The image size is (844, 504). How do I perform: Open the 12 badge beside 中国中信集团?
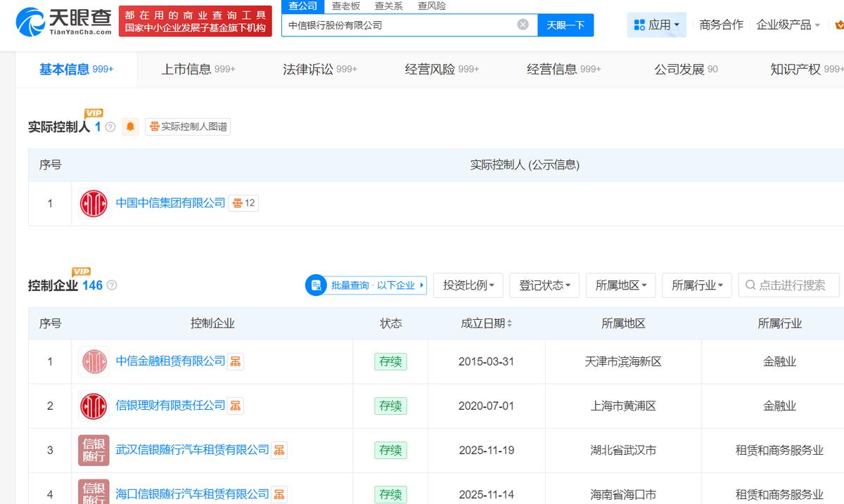(x=243, y=203)
